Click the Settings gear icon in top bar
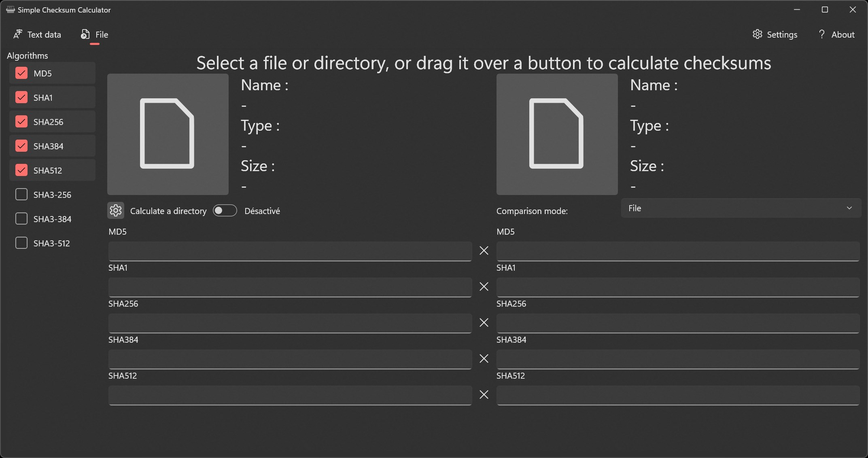This screenshot has height=458, width=868. pyautogui.click(x=757, y=34)
